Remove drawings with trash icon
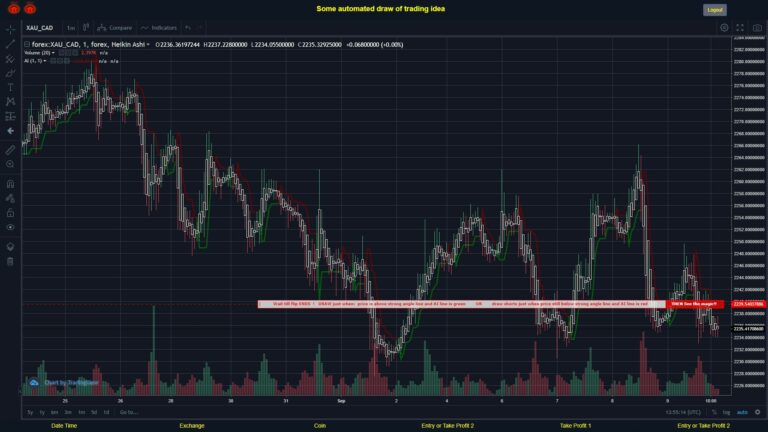Image resolution: width=768 pixels, height=432 pixels. point(10,261)
